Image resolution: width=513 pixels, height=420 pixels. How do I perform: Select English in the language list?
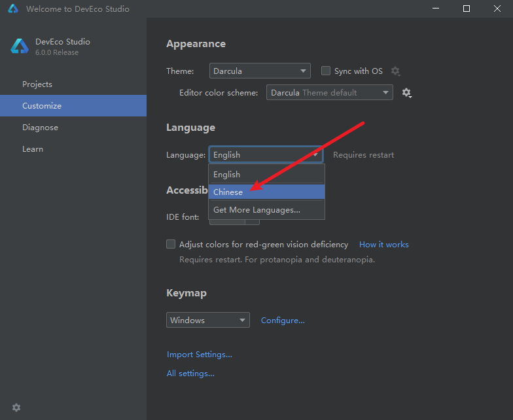(266, 174)
